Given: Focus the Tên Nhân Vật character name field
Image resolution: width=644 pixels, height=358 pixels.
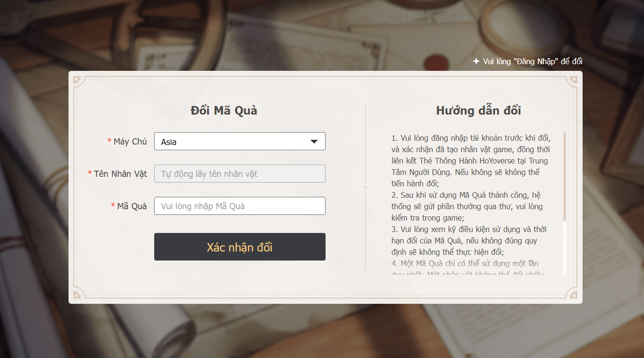Looking at the screenshot, I should tap(239, 174).
